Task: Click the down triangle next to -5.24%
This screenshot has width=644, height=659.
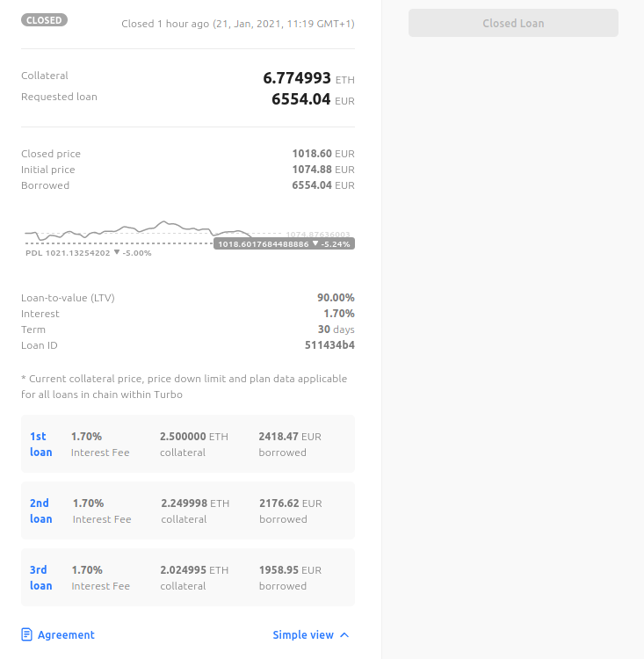Action: coord(316,243)
